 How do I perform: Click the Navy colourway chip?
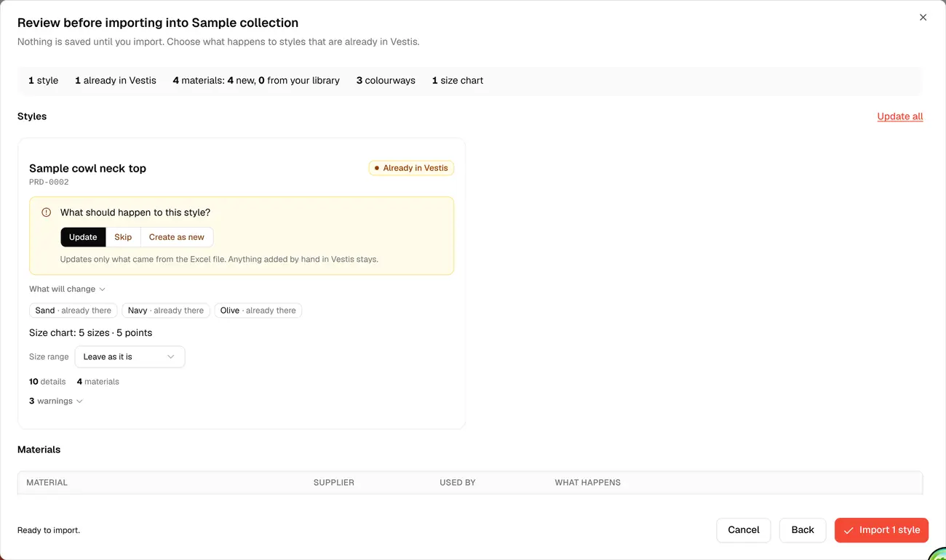(166, 311)
